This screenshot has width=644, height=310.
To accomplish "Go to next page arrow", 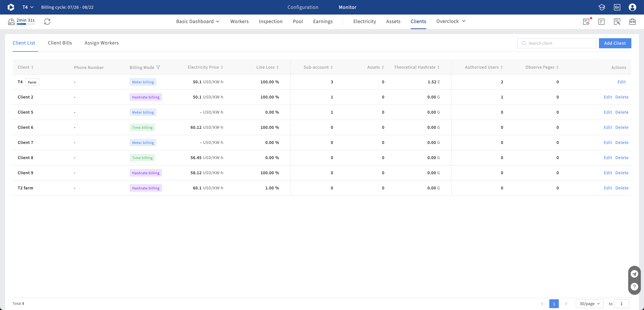I will tap(566, 304).
